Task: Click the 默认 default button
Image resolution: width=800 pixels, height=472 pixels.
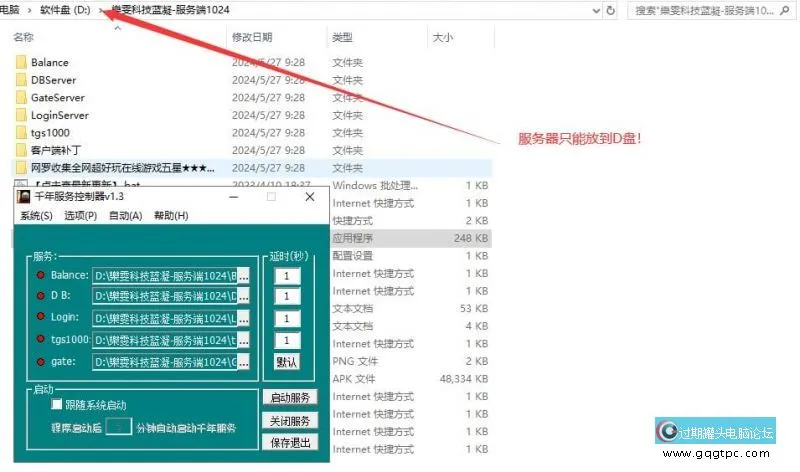Action: tap(287, 362)
